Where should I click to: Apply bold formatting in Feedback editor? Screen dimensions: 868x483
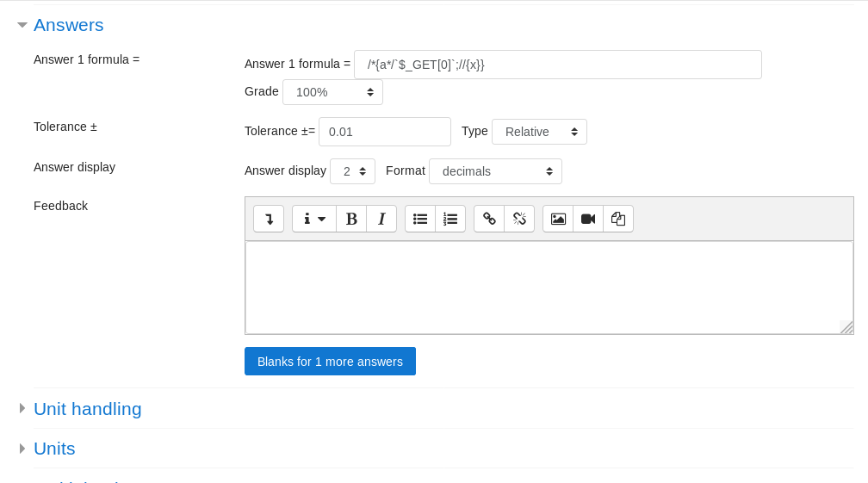(351, 219)
